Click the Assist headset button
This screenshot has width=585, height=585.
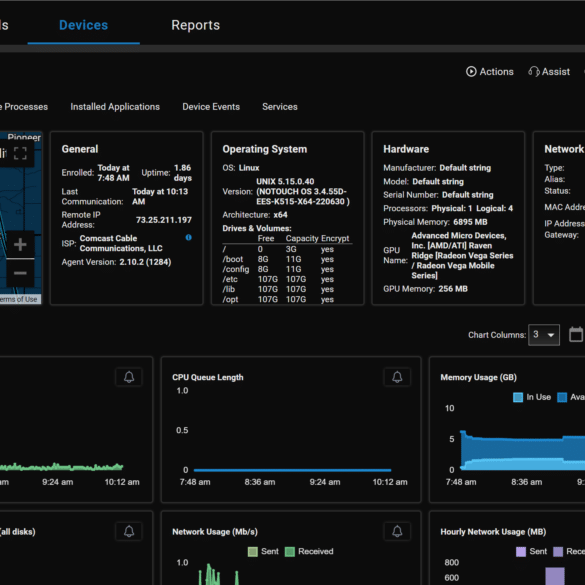pos(549,72)
